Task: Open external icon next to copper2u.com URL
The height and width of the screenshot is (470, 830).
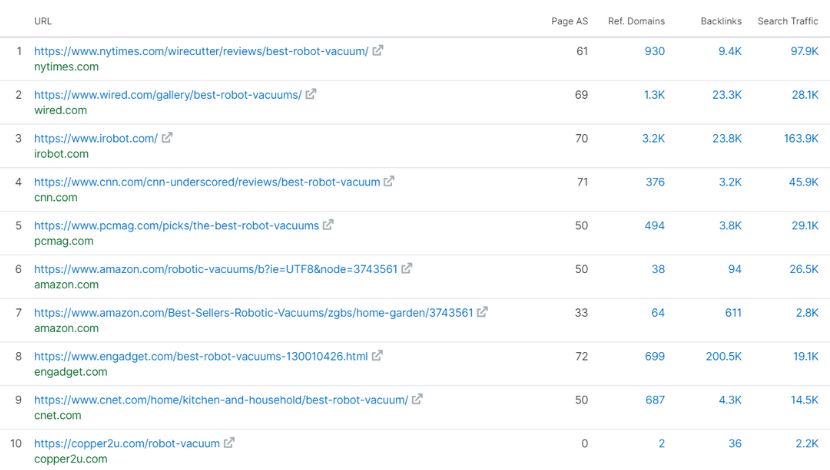Action: pyautogui.click(x=229, y=443)
